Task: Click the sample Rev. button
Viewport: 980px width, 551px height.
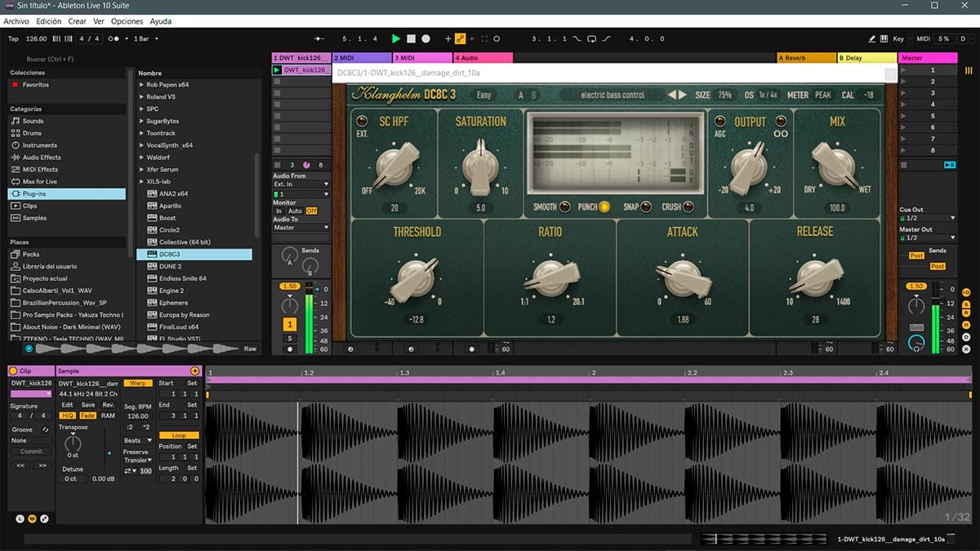Action: pyautogui.click(x=108, y=405)
